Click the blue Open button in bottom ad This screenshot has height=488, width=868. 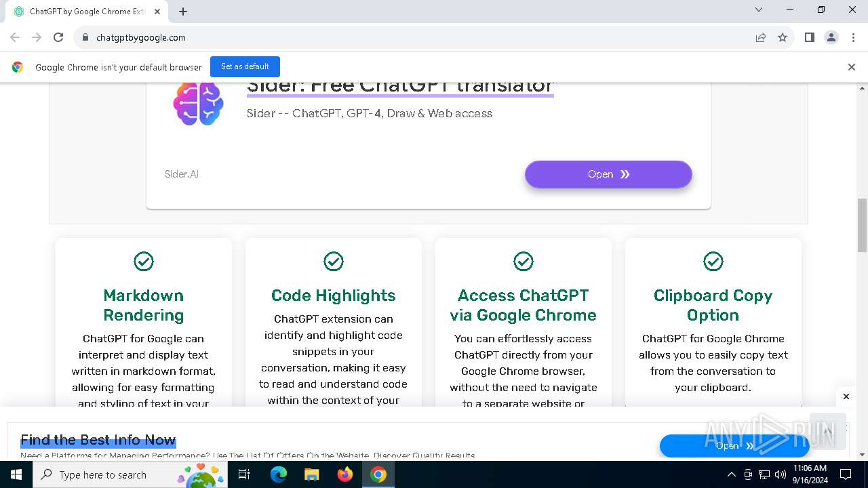734,446
